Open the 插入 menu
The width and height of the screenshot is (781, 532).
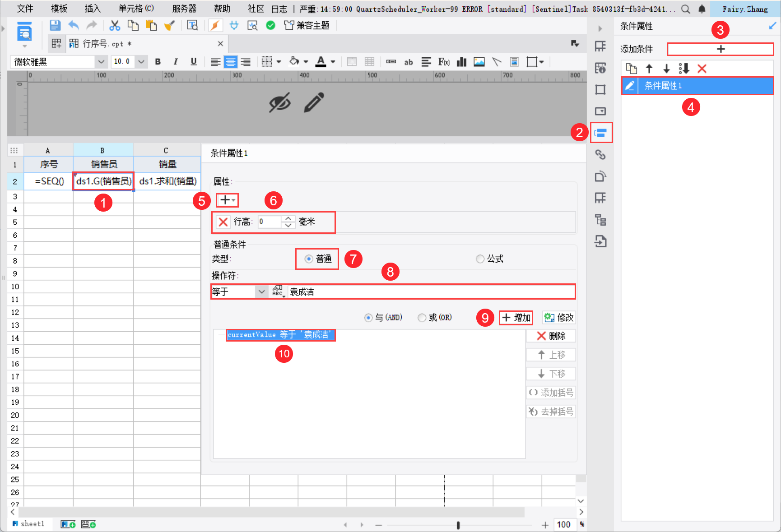(x=93, y=9)
